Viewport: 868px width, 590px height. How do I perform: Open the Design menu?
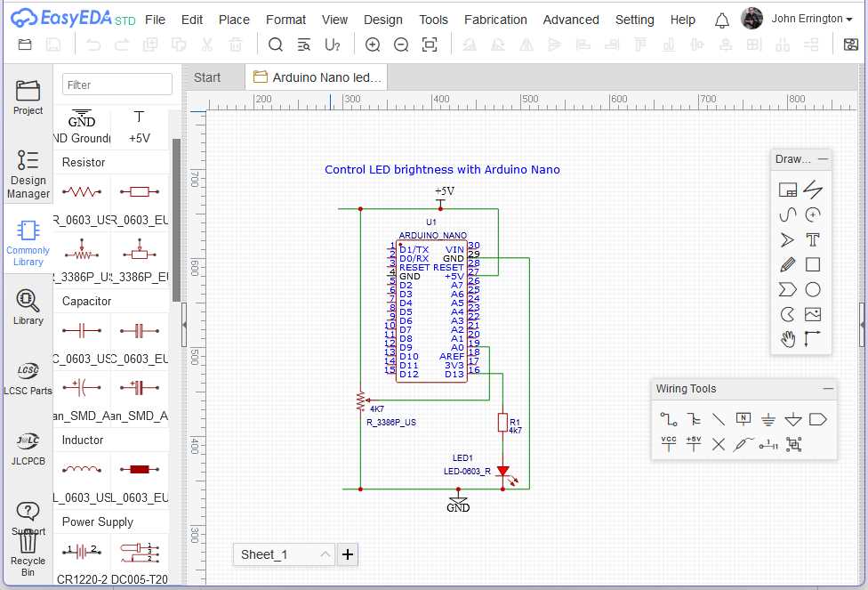[382, 20]
